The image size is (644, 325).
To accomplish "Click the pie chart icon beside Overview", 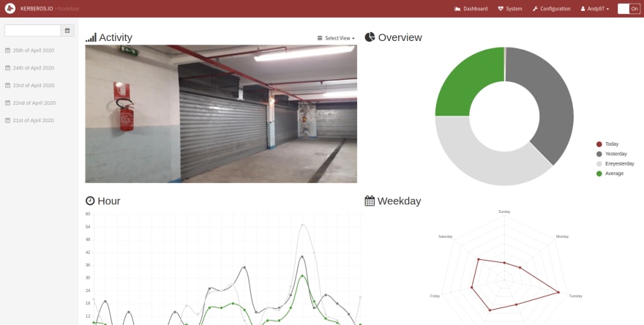I will [370, 37].
